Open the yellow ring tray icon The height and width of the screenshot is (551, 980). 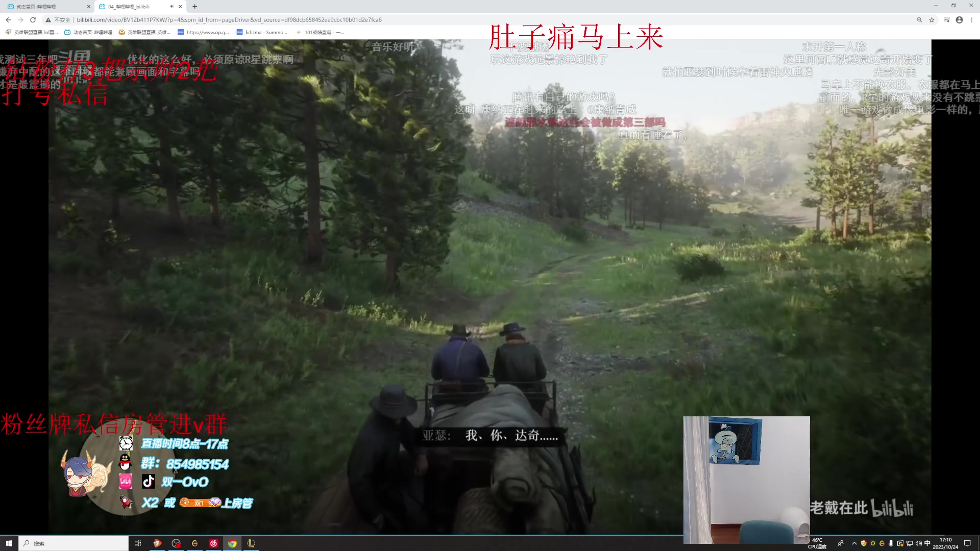coord(873,543)
